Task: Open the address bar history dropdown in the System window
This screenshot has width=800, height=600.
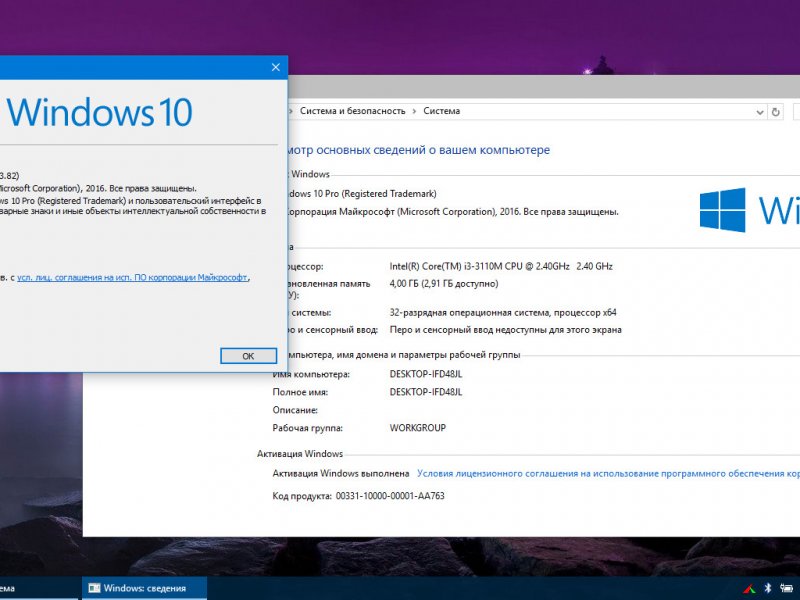Action: coord(760,112)
